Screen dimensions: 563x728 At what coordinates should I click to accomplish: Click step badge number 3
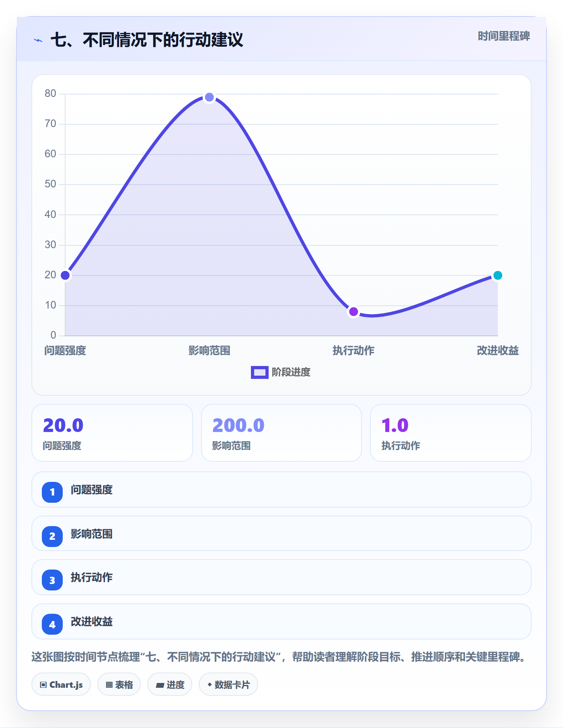pos(52,580)
